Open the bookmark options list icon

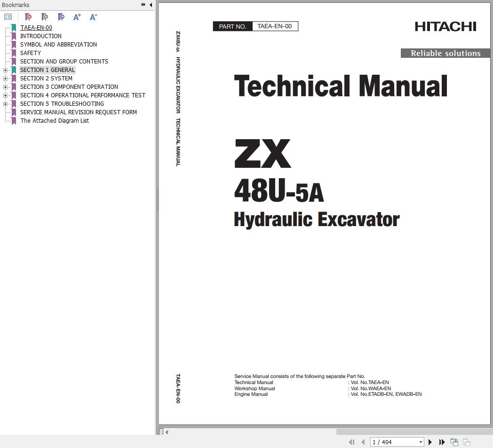click(8, 17)
